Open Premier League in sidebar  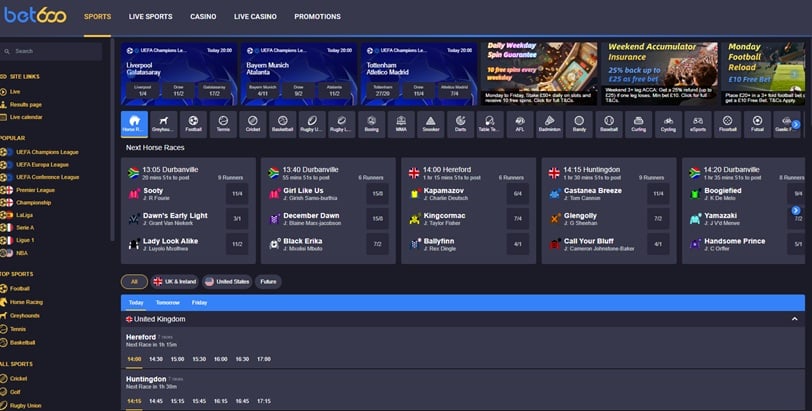coord(35,190)
